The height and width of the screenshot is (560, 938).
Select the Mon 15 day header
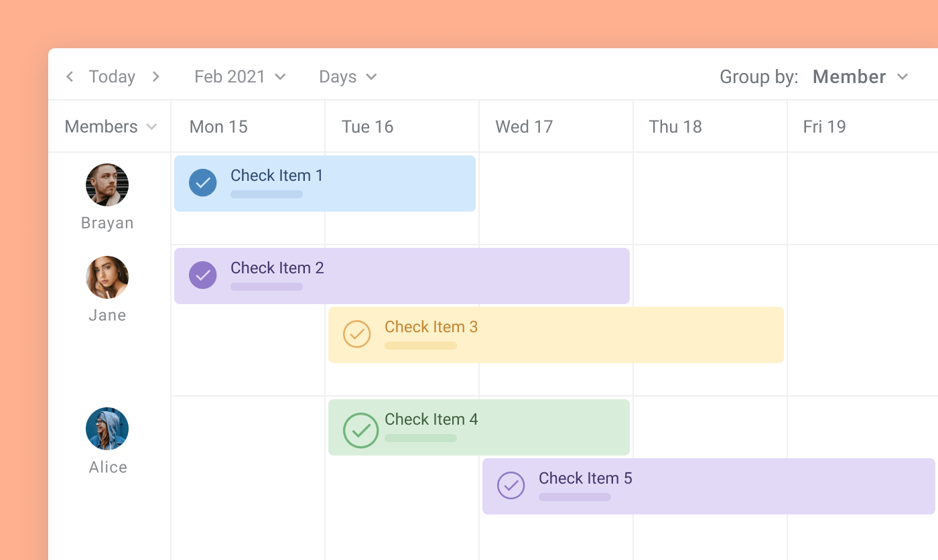coord(218,127)
